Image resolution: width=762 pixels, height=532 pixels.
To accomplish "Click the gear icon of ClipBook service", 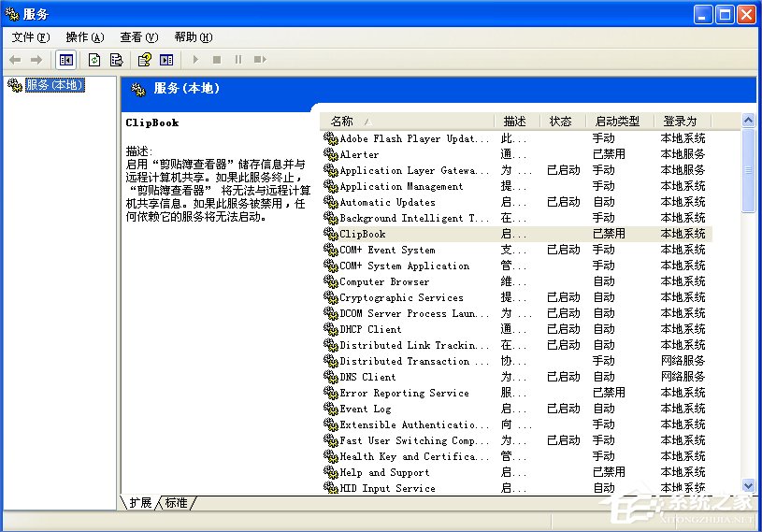I will point(330,234).
